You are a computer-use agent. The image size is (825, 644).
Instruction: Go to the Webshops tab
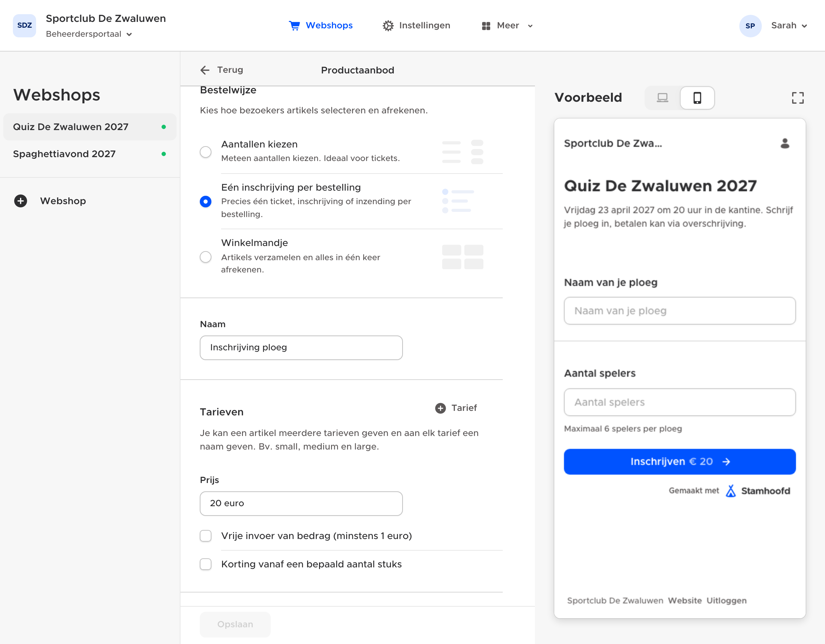tap(321, 26)
